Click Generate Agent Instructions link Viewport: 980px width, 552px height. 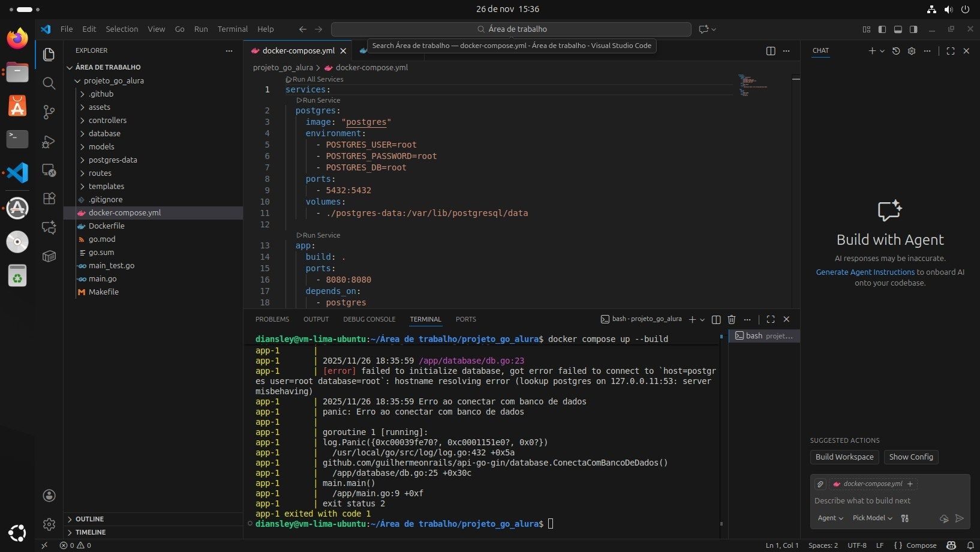tap(865, 272)
